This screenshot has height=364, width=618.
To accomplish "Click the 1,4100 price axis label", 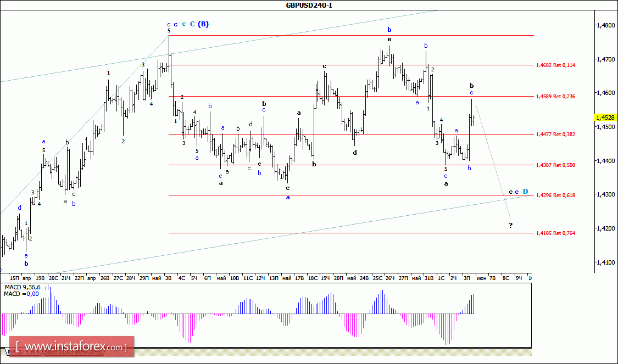I will [605, 262].
